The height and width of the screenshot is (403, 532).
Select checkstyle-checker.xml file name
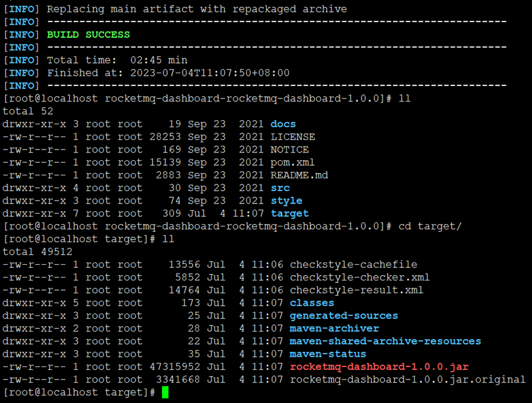pos(360,277)
